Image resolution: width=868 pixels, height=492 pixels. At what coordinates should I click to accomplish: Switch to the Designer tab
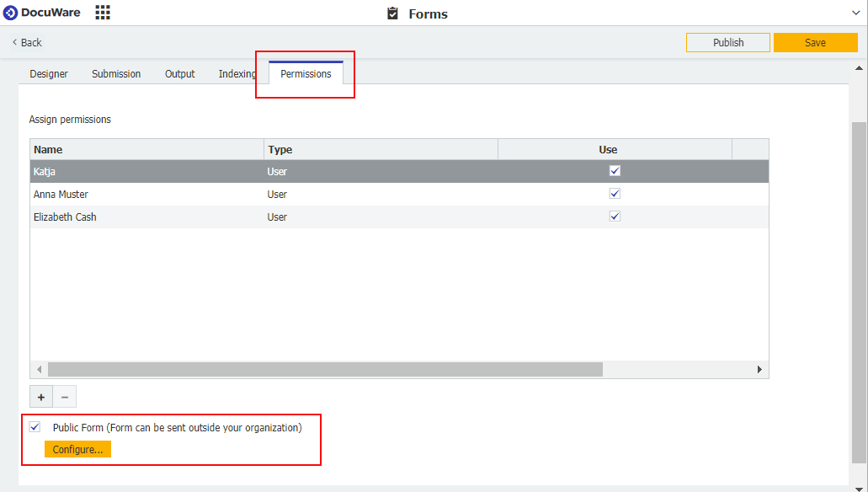coord(49,74)
